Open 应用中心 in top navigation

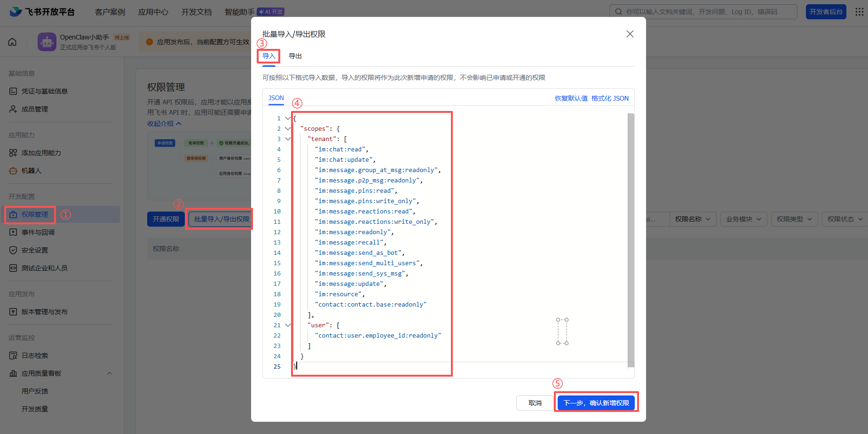click(x=153, y=12)
